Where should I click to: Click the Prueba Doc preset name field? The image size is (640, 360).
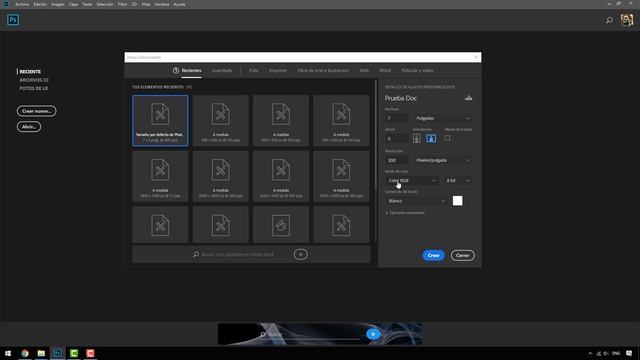[x=422, y=98]
